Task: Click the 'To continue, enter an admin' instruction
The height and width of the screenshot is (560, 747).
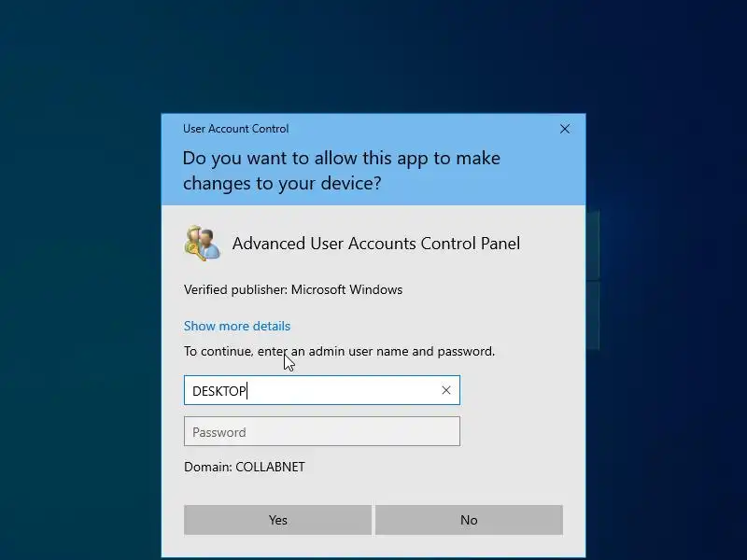Action: [339, 352]
